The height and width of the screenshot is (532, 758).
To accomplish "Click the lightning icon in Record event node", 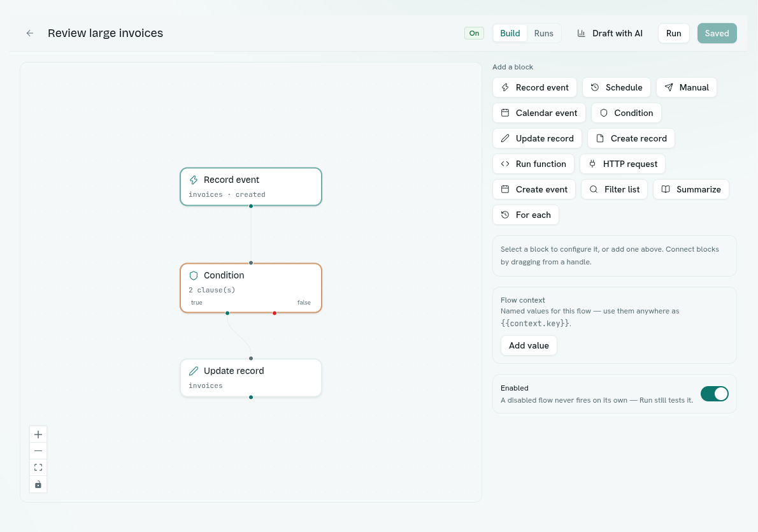I will [194, 180].
